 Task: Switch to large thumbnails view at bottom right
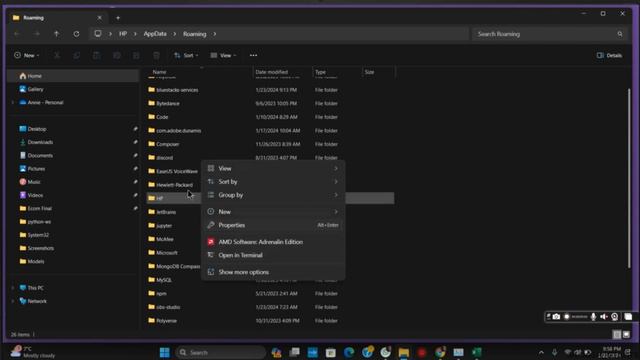click(x=627, y=335)
